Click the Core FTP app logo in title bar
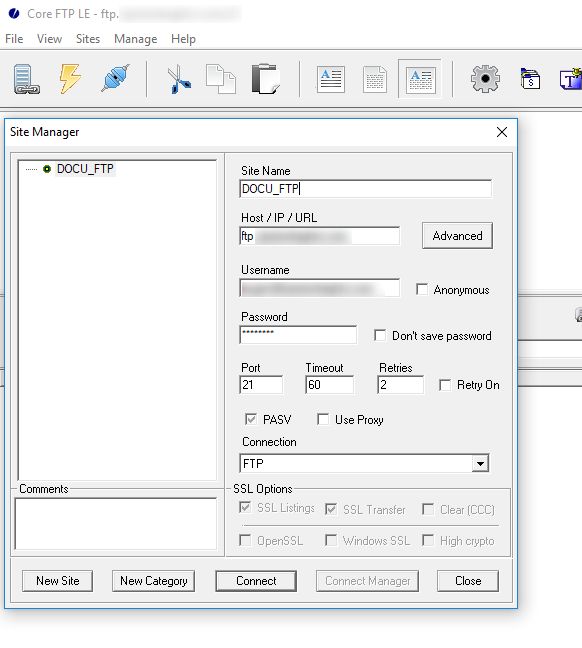 [14, 14]
